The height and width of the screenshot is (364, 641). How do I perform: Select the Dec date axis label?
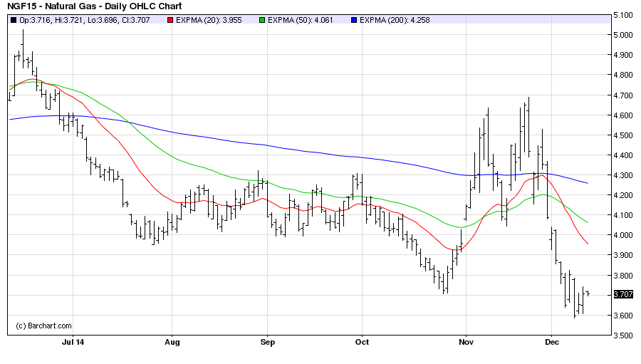pyautogui.click(x=552, y=342)
